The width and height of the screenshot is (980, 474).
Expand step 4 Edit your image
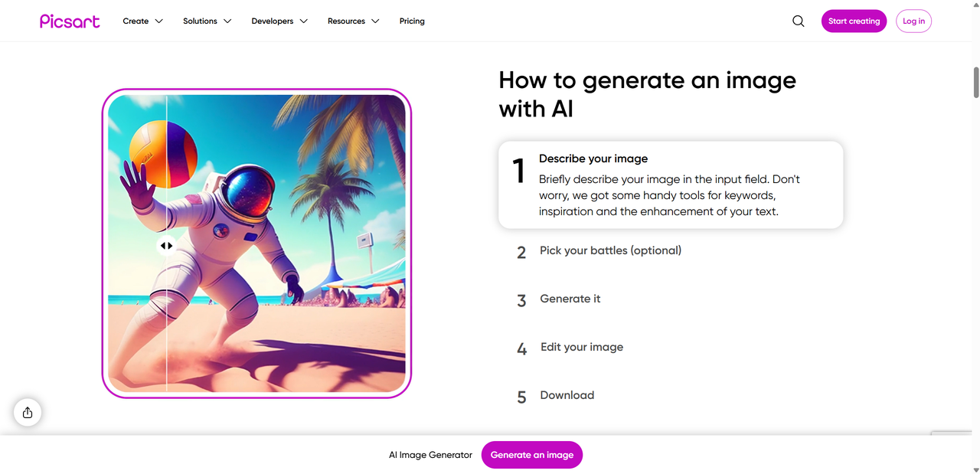point(582,347)
